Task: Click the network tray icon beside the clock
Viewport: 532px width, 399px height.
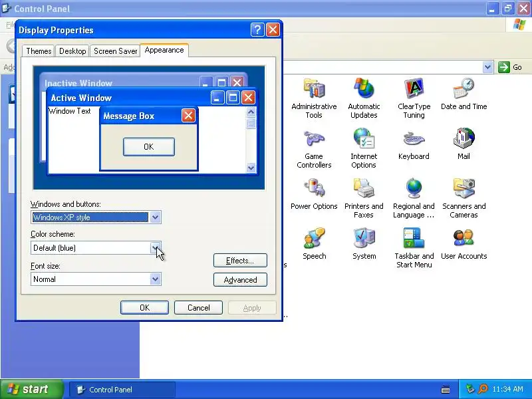Action: (x=470, y=389)
